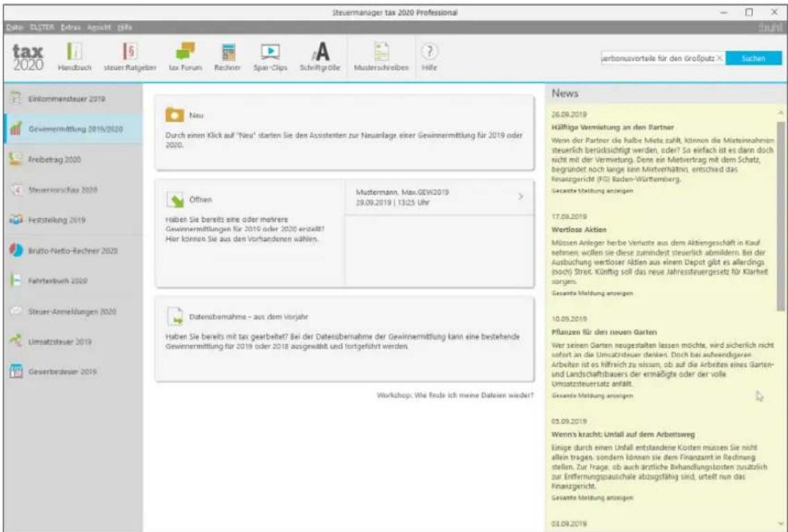The width and height of the screenshot is (788, 532).
Task: Click the tax 2020 logo
Action: point(28,57)
